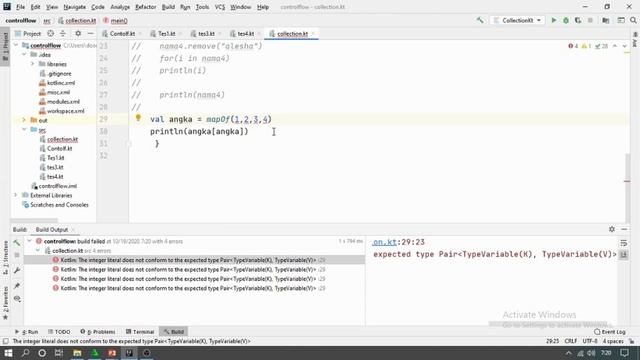Switch to the tes4.kt editor tab

pyautogui.click(x=245, y=33)
